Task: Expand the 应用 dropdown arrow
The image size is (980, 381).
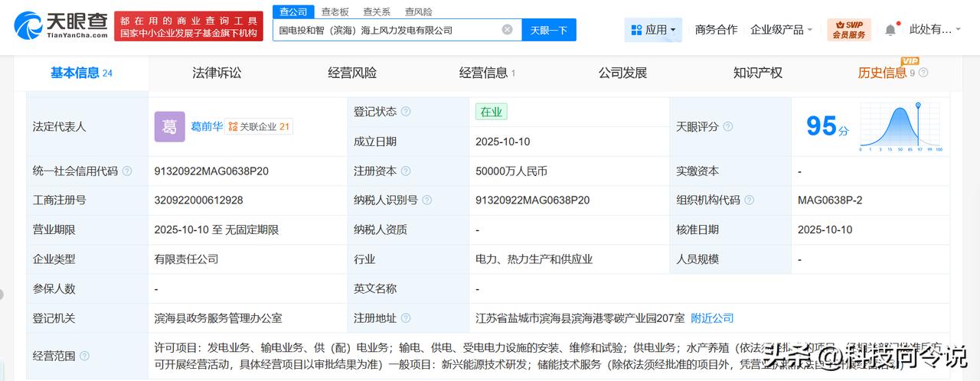Action: pyautogui.click(x=673, y=31)
